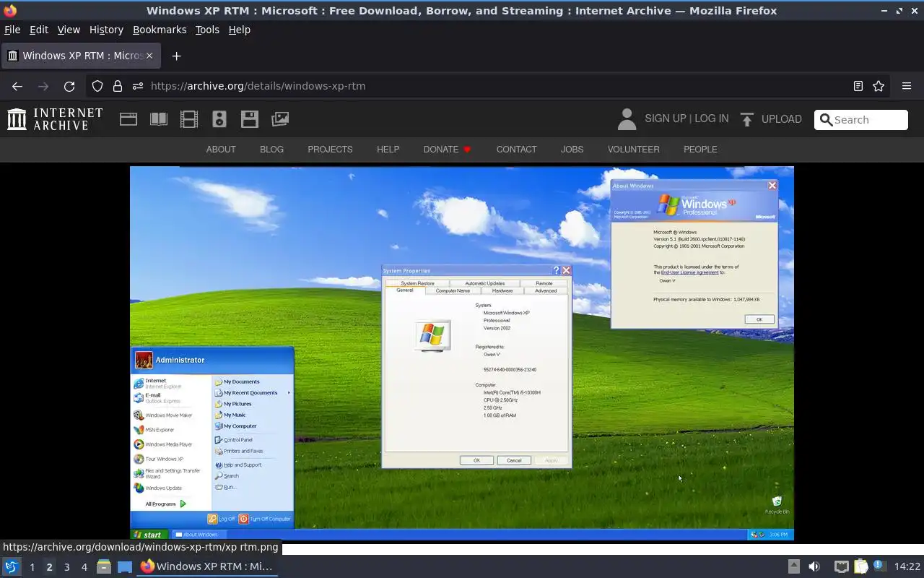Screen dimensions: 924x578
Task: Click the 14:22 panel clock
Action: pyautogui.click(x=907, y=567)
